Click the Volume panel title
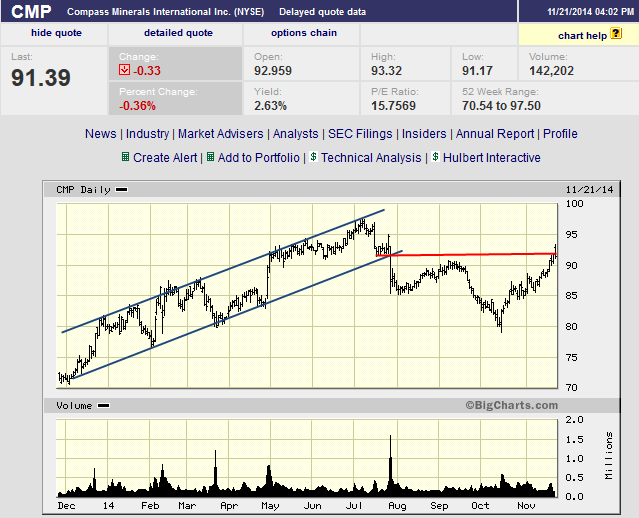 [74, 406]
